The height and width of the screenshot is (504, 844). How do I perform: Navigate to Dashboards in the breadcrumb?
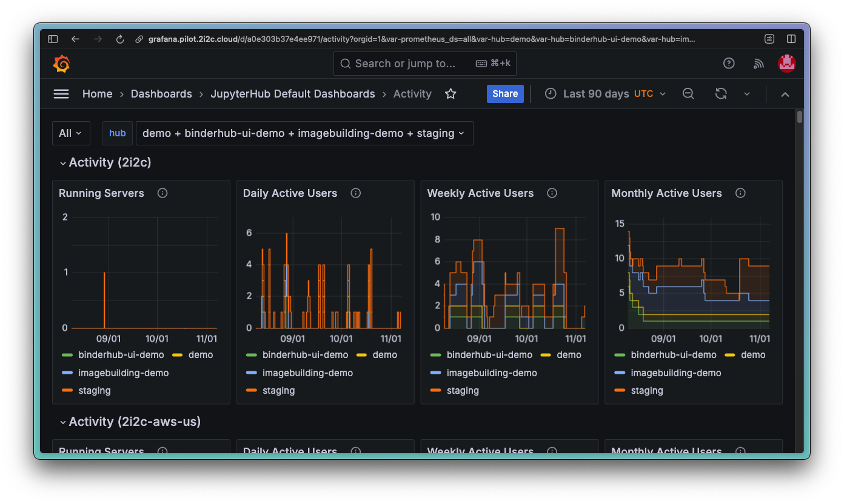pos(161,94)
